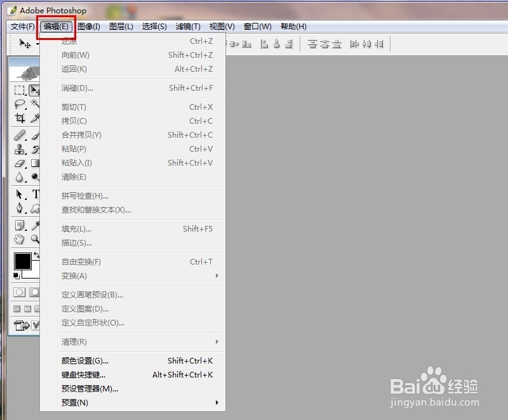The image size is (508, 420).
Task: Click distribute bottom edges icon
Action: coord(337,44)
